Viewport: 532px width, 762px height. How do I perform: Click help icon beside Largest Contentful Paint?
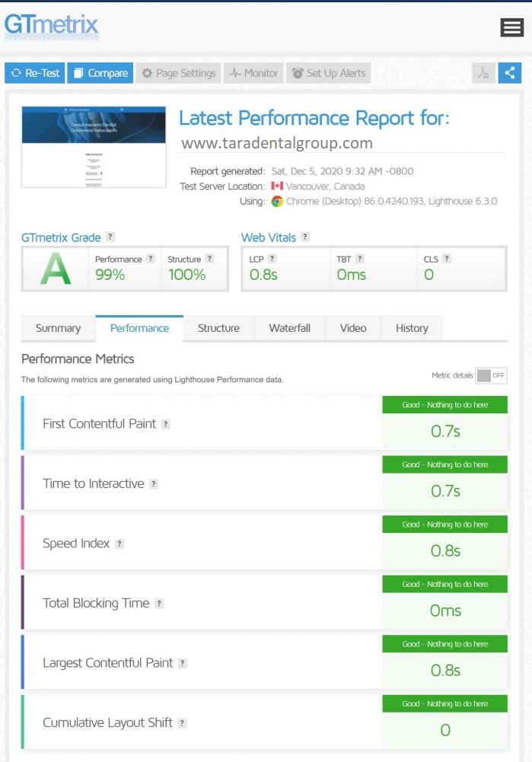pyautogui.click(x=183, y=663)
